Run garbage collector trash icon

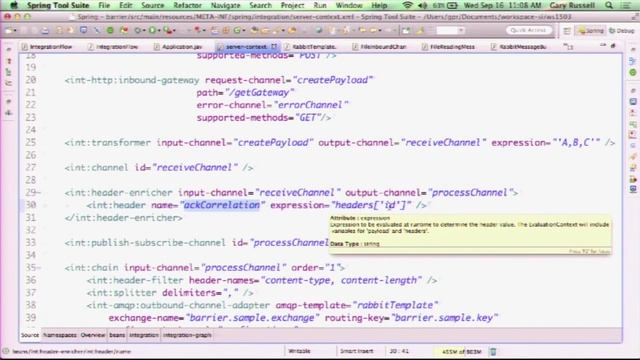pos(493,351)
